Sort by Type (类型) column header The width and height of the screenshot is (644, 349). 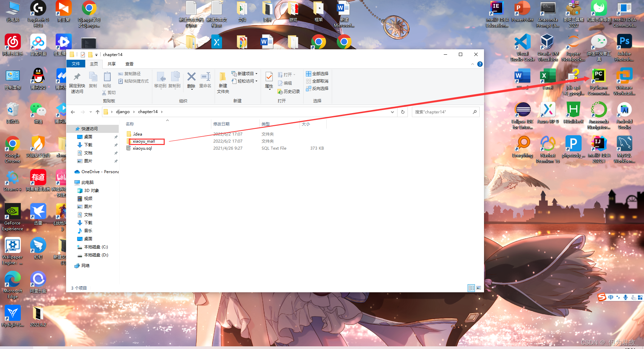266,124
